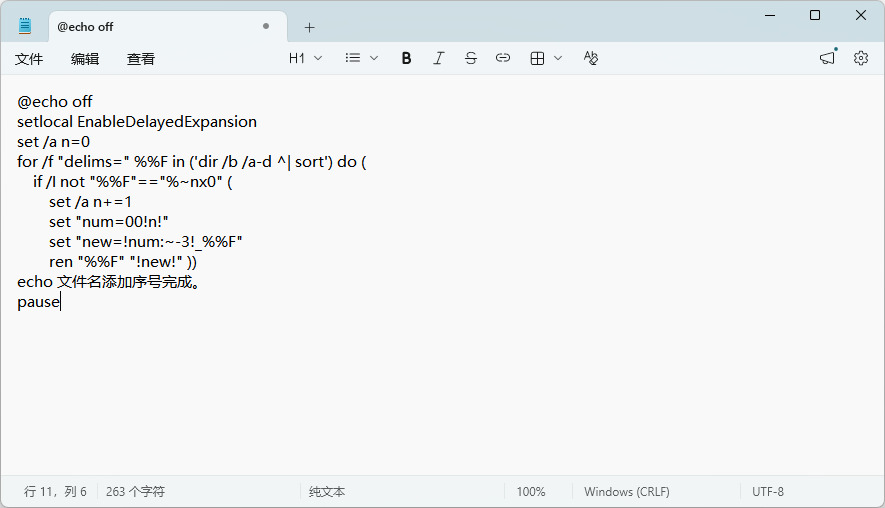Expand the table options dropdown arrow

click(558, 58)
